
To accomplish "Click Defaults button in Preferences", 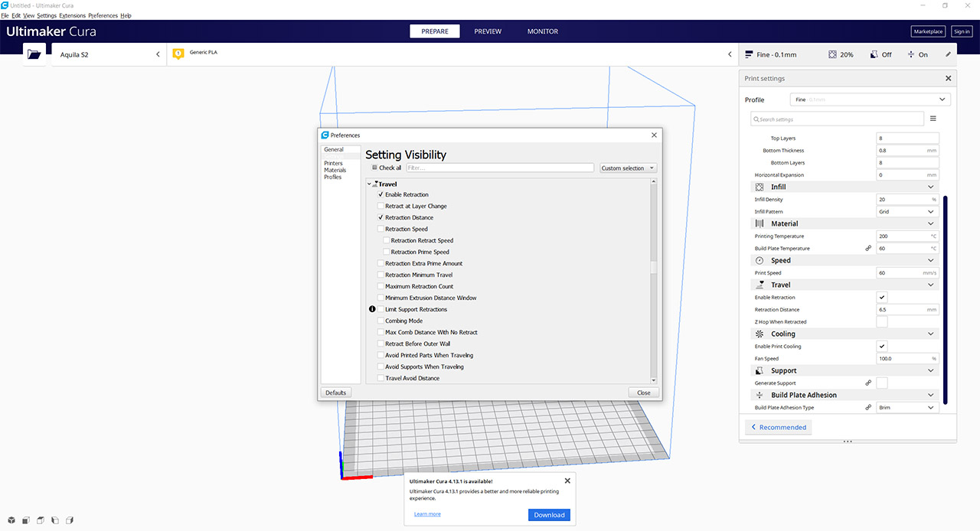I will pyautogui.click(x=335, y=393).
